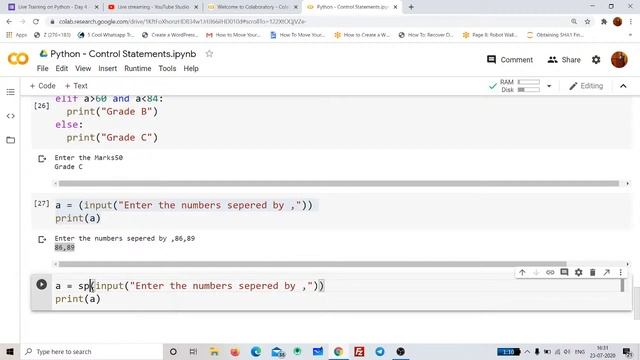Screen dimensions: 640x360
Task: Open table of contents sidebar icon
Action: click(11, 92)
